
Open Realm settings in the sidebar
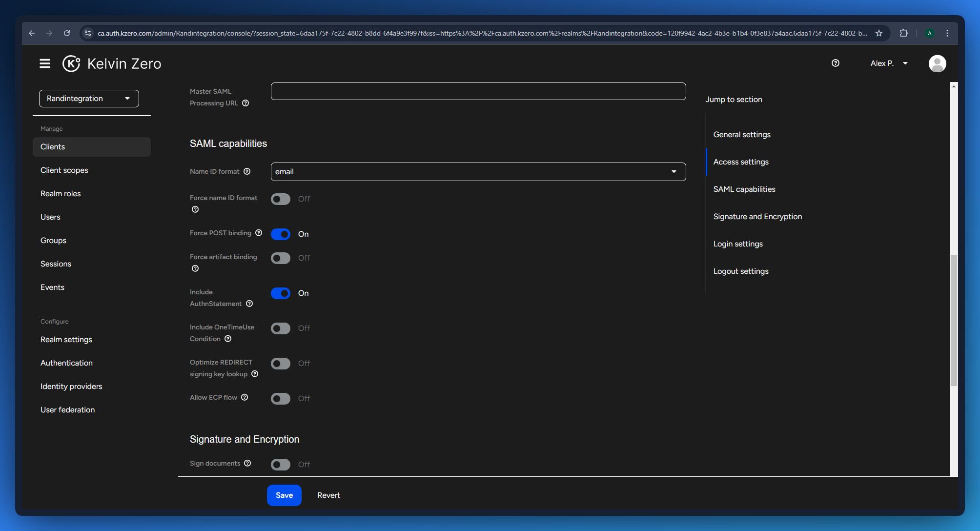92,340
